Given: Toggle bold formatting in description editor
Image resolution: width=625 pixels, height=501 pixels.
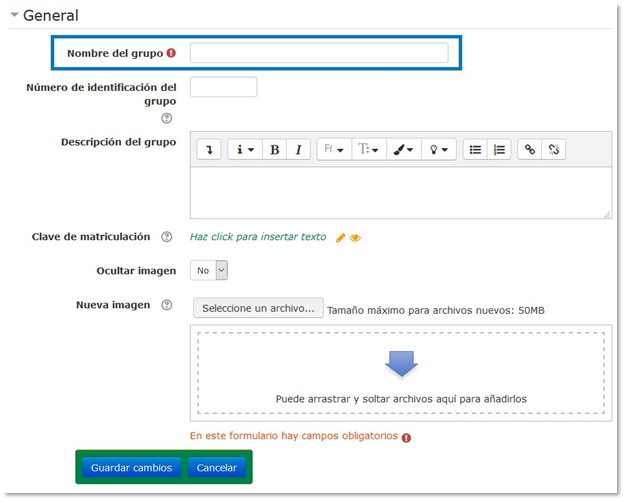Looking at the screenshot, I should (x=275, y=150).
